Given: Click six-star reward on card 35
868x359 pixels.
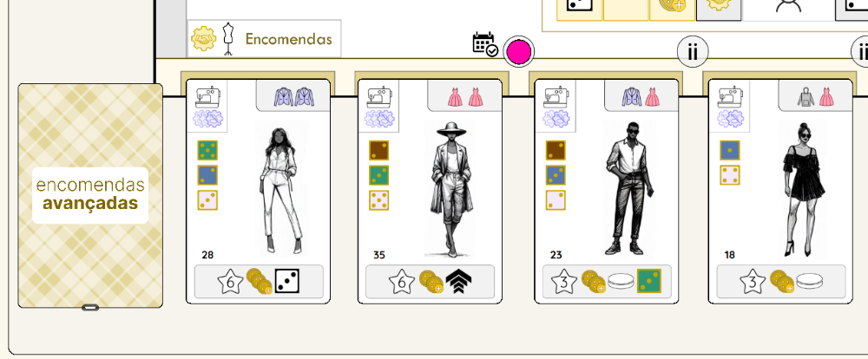Looking at the screenshot, I should [x=401, y=283].
